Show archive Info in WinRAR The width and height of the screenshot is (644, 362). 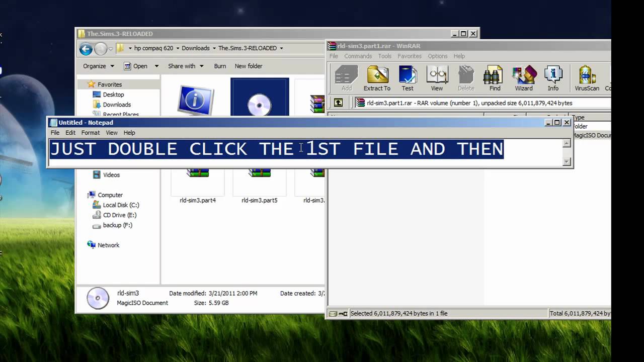tap(553, 78)
